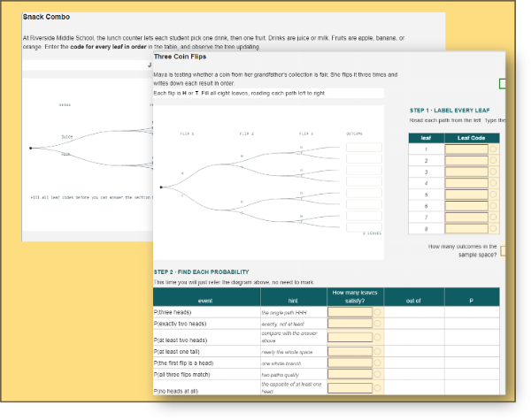Image resolution: width=531 pixels, height=420 pixels.
Task: Click the check circle in the first-flip-is-a-head row
Action: click(377, 363)
